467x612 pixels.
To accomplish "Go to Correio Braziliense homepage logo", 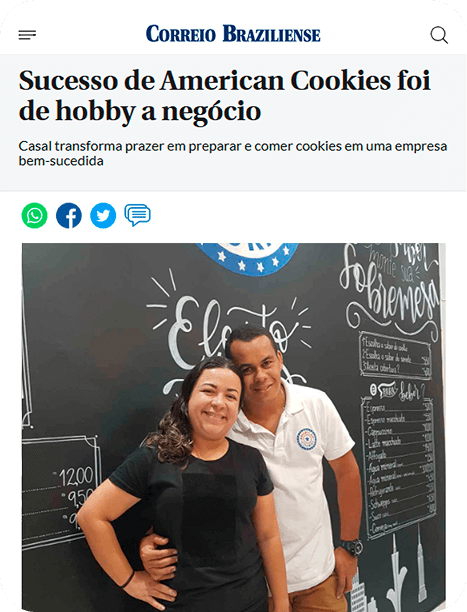I will (x=233, y=34).
